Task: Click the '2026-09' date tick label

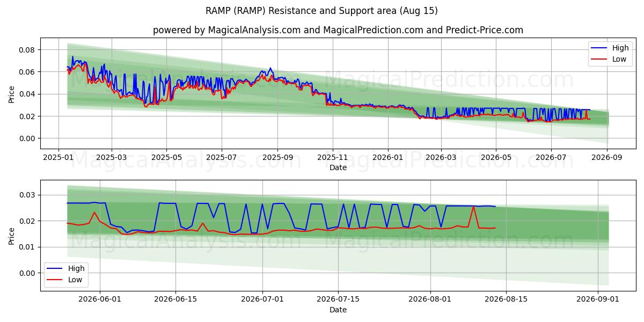Action: point(607,158)
